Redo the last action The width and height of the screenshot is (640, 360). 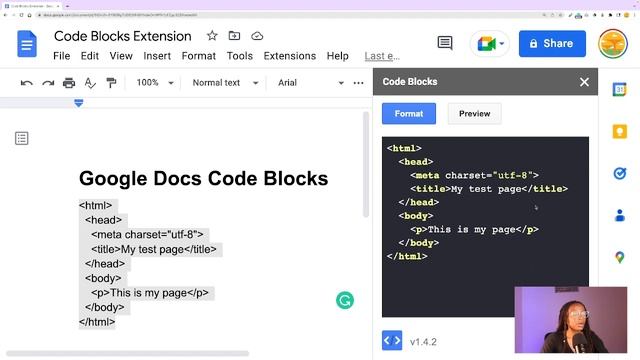coord(48,83)
